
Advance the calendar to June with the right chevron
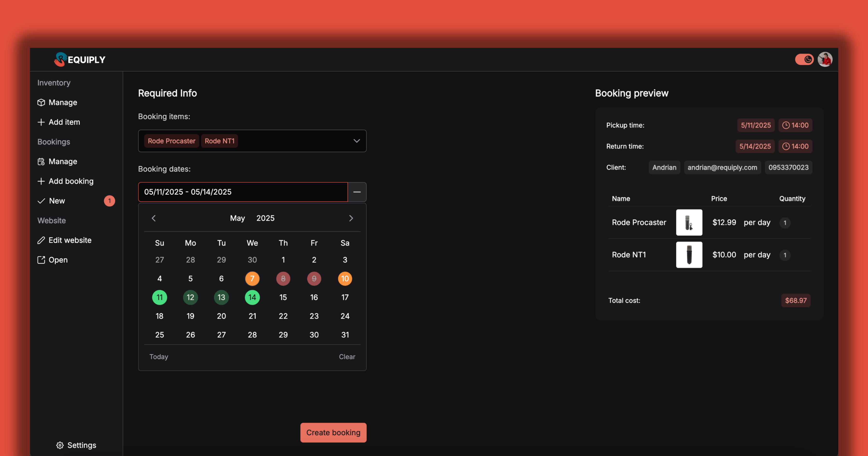click(351, 218)
